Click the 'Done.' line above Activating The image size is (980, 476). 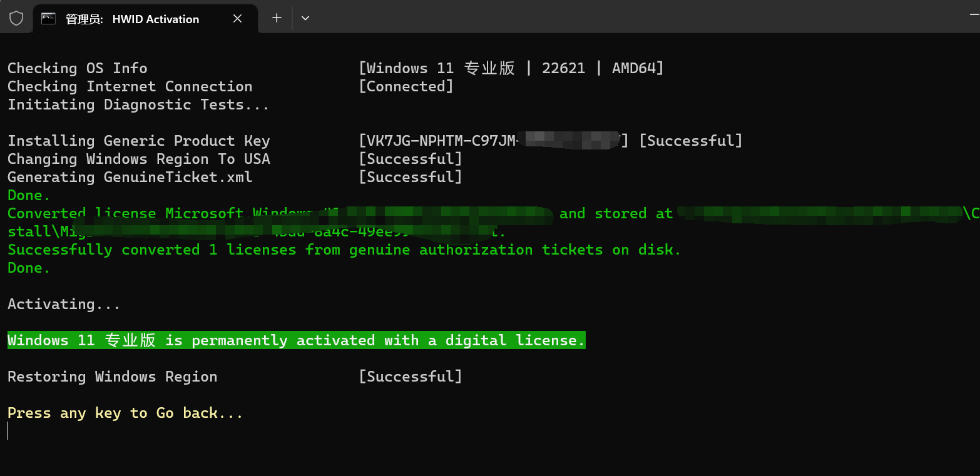pos(29,268)
